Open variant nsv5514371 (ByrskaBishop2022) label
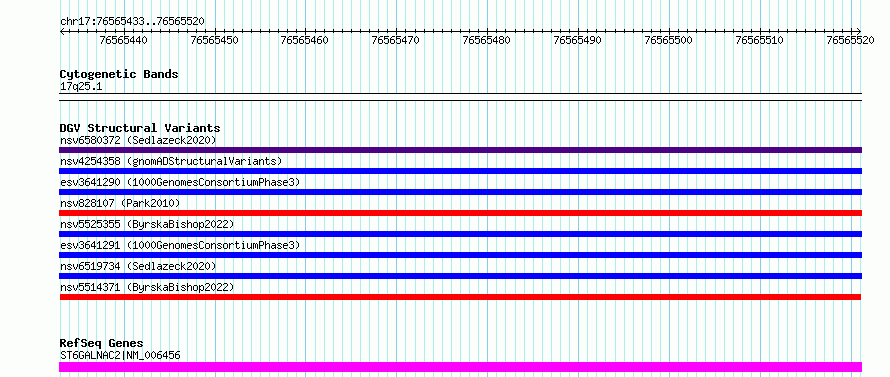The height and width of the screenshot is (377, 890). (147, 287)
